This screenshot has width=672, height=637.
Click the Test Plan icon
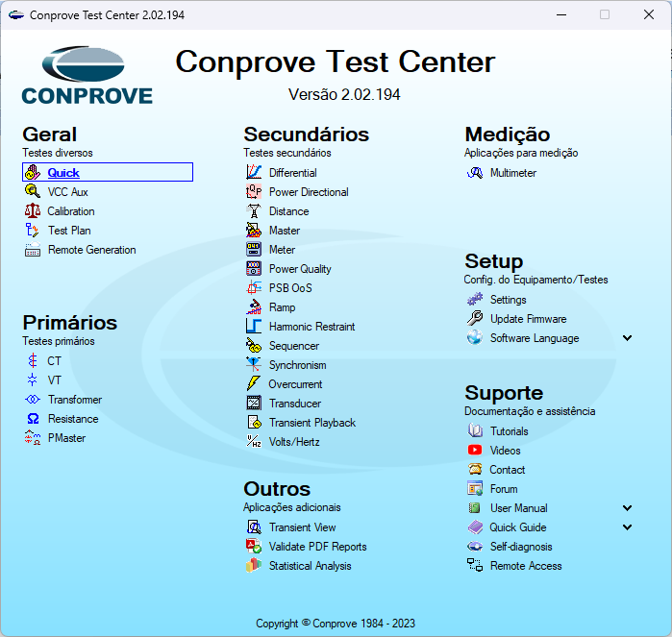coord(32,230)
